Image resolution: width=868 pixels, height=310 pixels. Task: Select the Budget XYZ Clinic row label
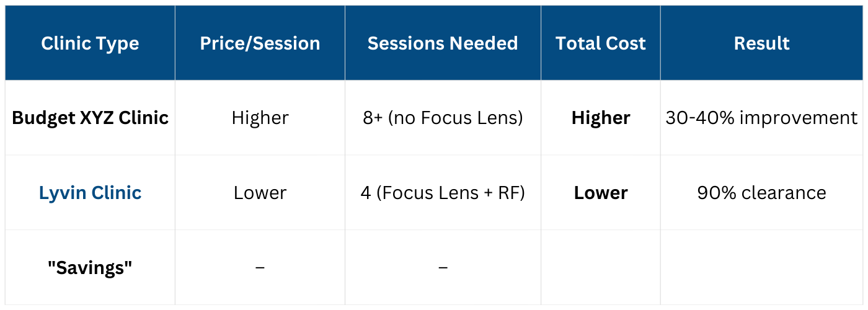[x=90, y=118]
